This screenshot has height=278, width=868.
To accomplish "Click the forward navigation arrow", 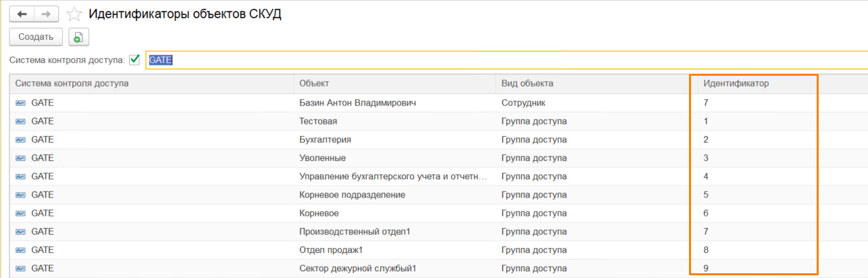I will [47, 14].
